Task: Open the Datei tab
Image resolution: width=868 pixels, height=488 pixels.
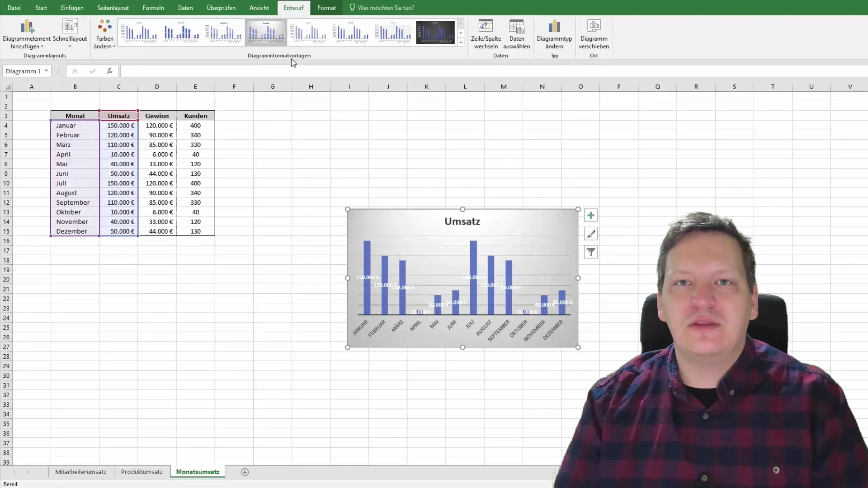Action: tap(14, 8)
